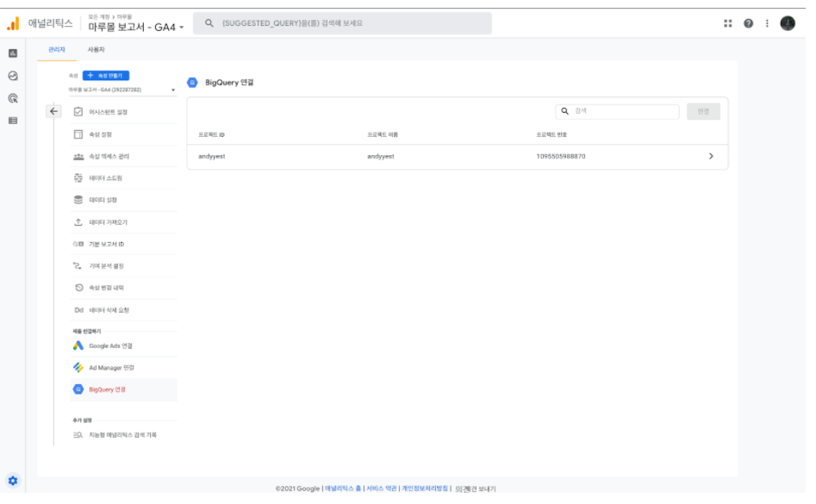Open the 서비스 약관 footer link

coord(382,488)
